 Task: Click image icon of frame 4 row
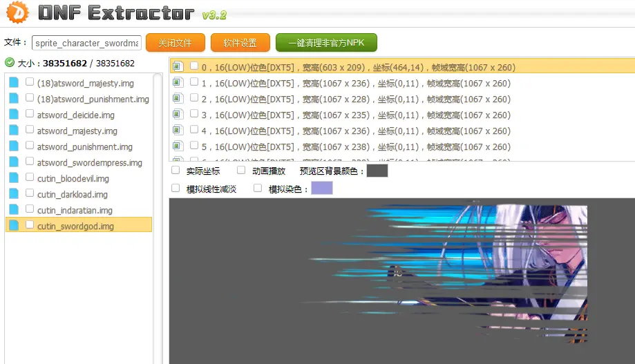coord(178,130)
